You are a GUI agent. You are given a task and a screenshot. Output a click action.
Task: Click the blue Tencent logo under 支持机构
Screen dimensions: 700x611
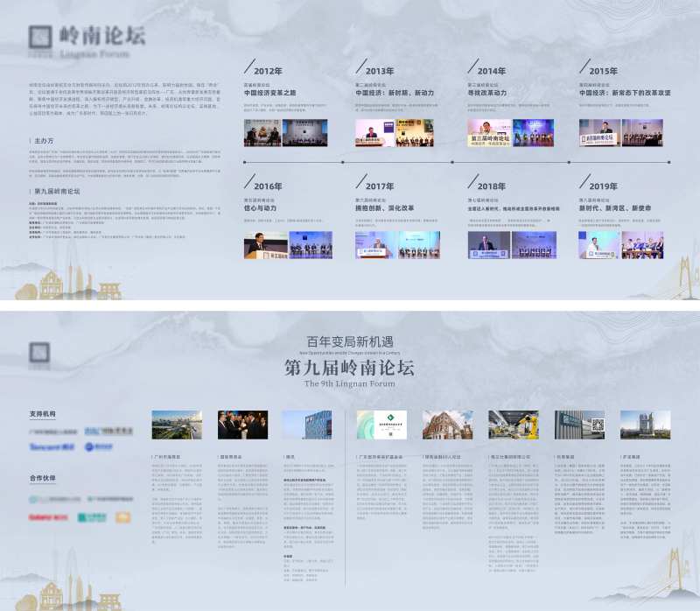[x=50, y=446]
